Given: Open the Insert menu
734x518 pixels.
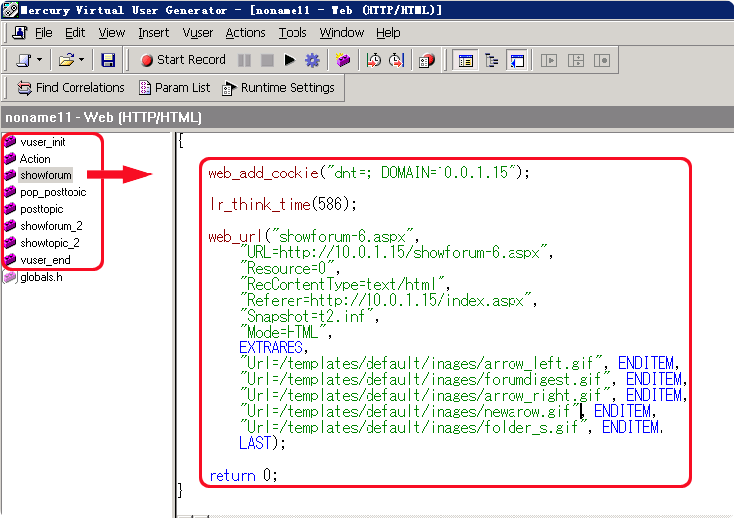Looking at the screenshot, I should pyautogui.click(x=153, y=33).
